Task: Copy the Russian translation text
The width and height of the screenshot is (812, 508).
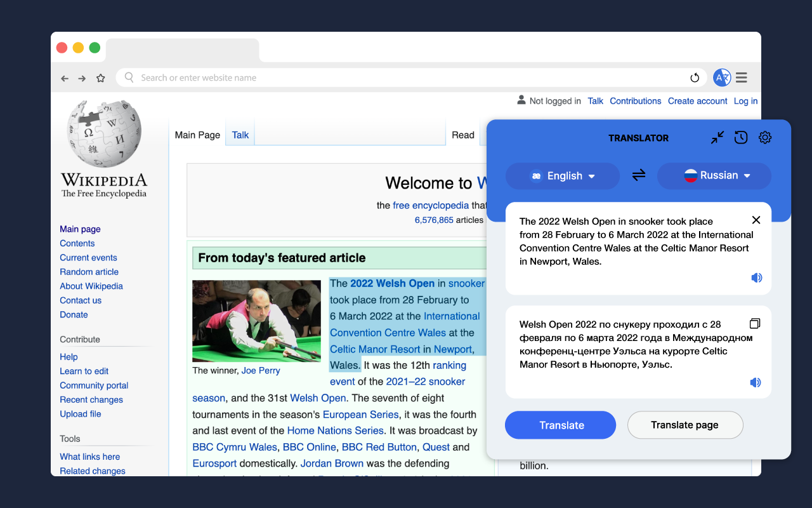Action: point(755,324)
